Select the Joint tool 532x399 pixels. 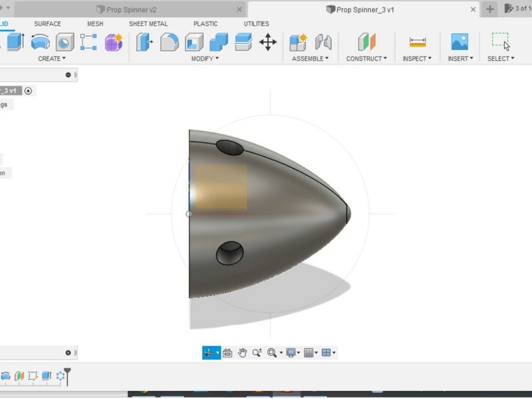click(323, 42)
